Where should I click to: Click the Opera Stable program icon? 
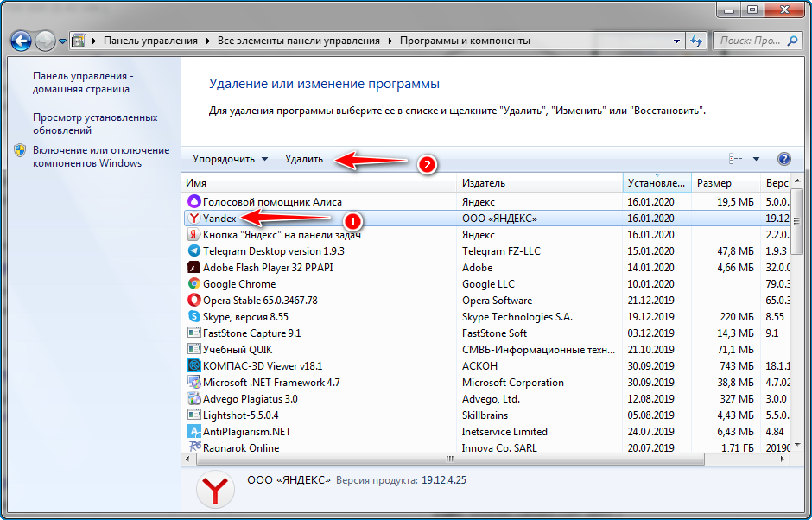coord(194,301)
